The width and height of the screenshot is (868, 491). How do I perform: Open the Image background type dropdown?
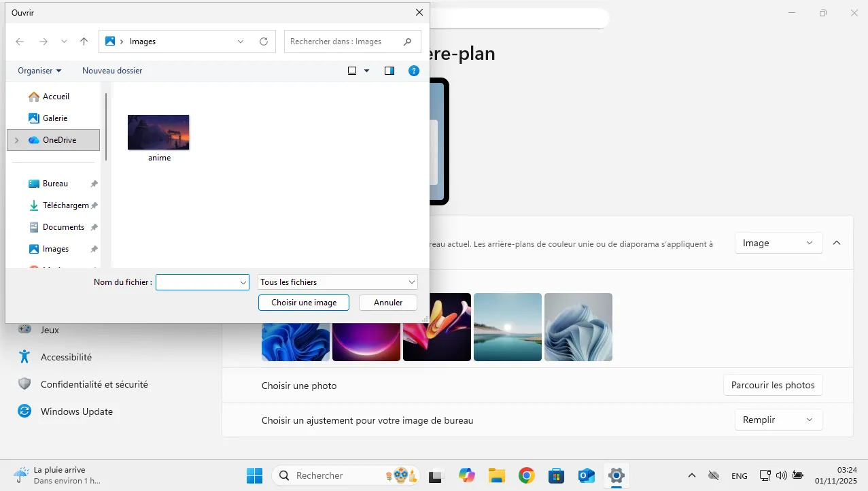(778, 243)
